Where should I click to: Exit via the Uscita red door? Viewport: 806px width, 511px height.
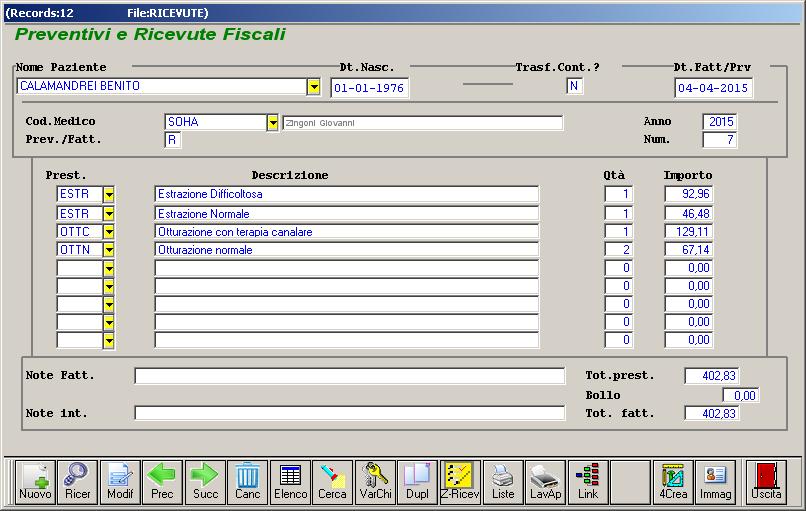point(766,482)
